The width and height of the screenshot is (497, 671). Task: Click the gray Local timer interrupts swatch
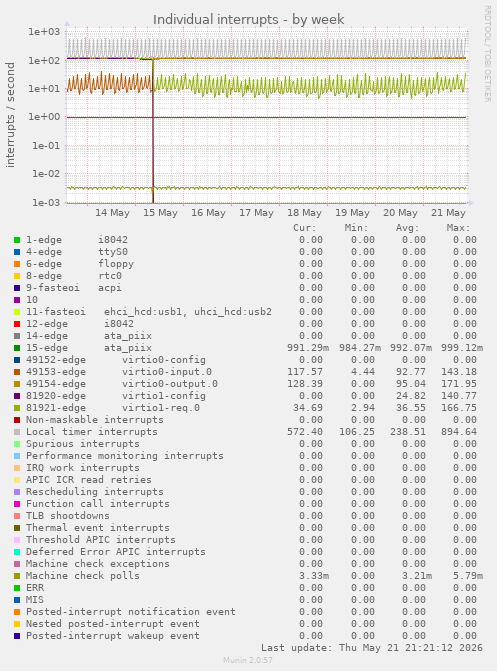point(17,432)
